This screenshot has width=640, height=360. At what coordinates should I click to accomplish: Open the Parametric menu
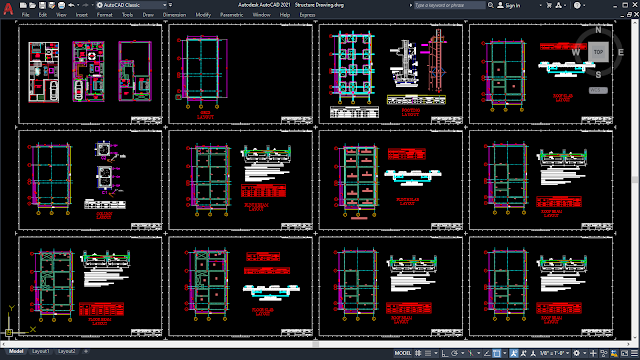coord(231,15)
